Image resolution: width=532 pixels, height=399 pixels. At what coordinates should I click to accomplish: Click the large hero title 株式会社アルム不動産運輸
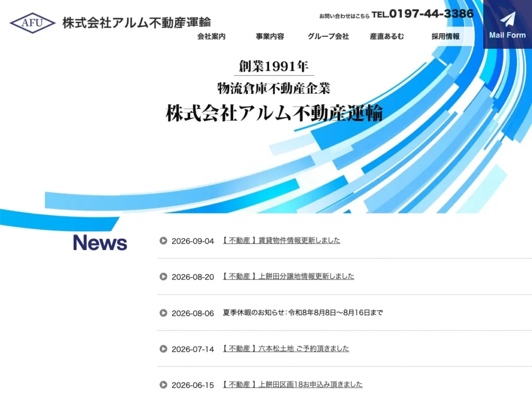(x=274, y=113)
